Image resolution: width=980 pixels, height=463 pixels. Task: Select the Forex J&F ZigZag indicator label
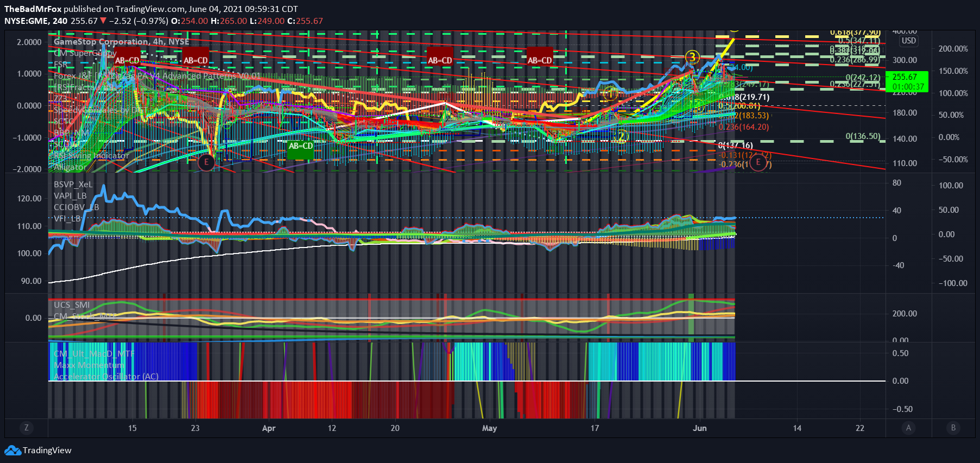click(x=157, y=76)
